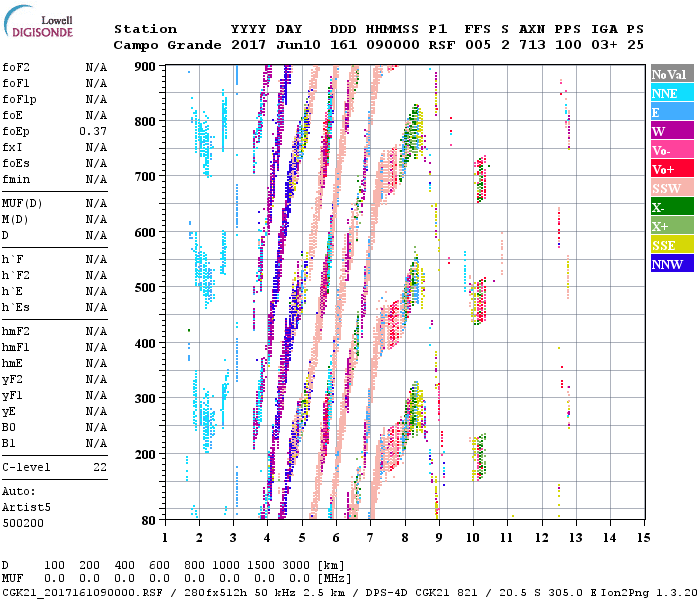
Task: Select the NNE cyan legend swatch
Action: coord(672,93)
